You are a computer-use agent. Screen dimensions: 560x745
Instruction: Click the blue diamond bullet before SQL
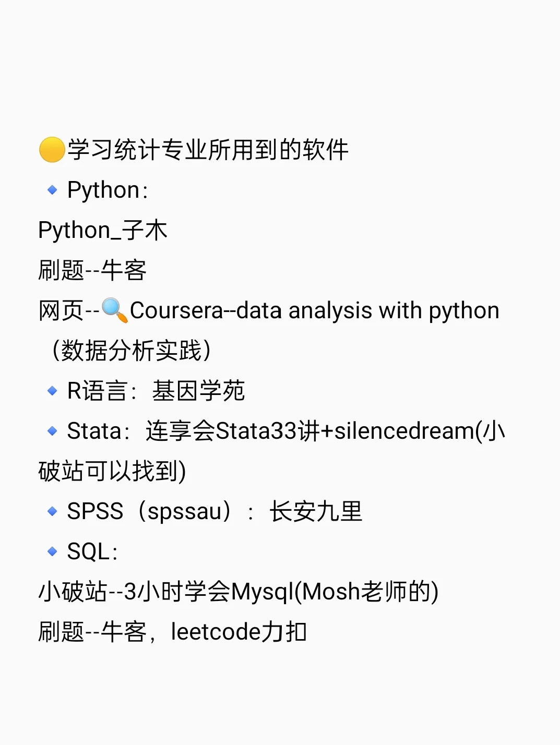click(x=52, y=551)
